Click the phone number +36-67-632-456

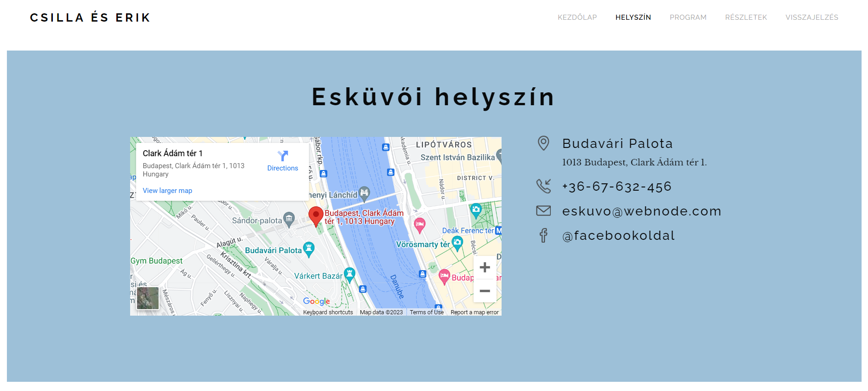pyautogui.click(x=617, y=187)
